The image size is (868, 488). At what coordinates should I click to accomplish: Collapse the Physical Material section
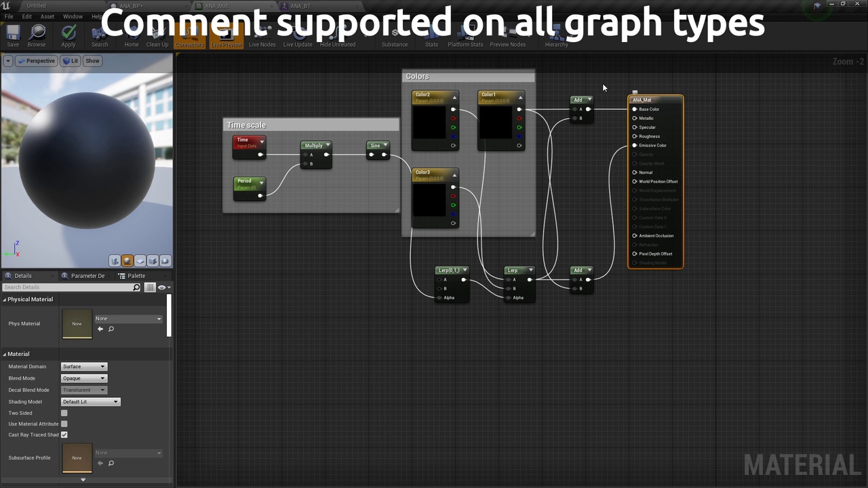coord(5,300)
